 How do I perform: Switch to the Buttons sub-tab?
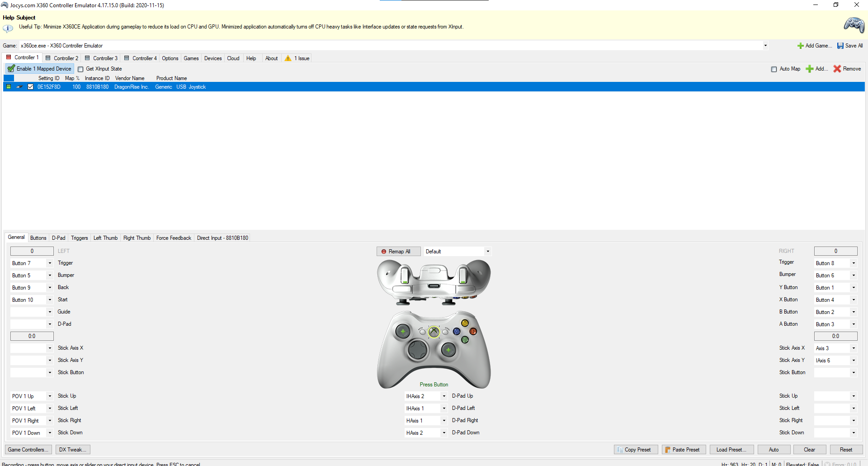[x=38, y=238]
